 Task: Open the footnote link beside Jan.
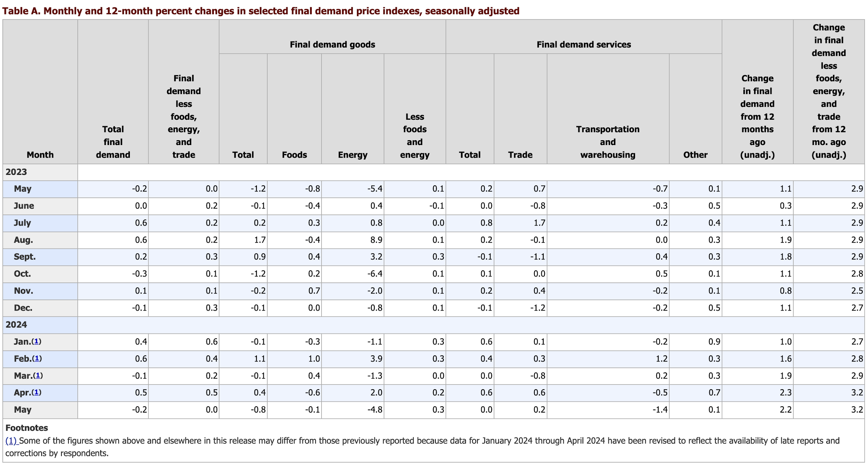click(36, 342)
